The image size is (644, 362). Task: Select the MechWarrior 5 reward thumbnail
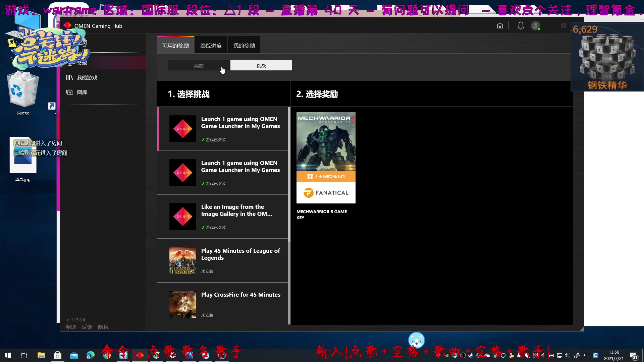(x=326, y=157)
